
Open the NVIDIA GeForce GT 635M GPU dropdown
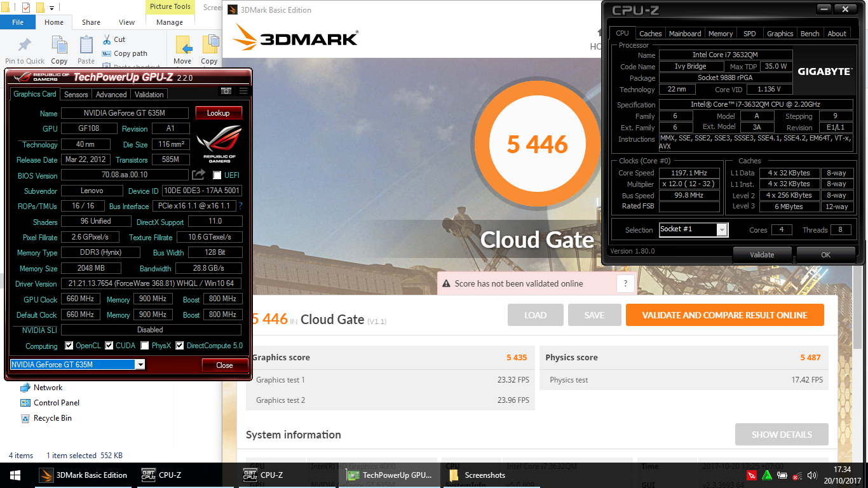pos(140,365)
